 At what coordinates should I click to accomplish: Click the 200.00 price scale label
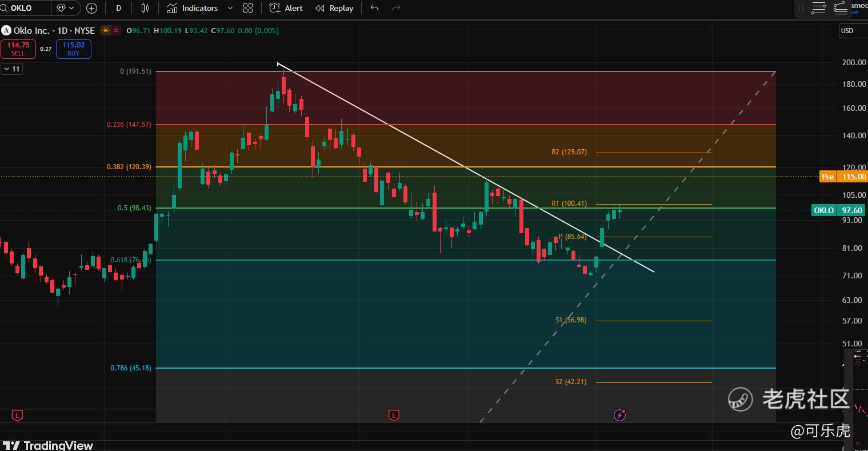[x=854, y=62]
